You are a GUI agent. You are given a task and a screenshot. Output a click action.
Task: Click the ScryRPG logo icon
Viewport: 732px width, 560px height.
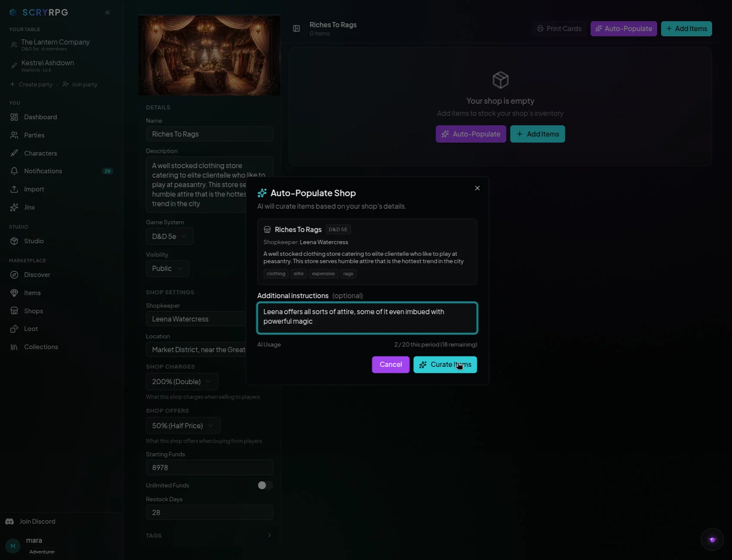pyautogui.click(x=13, y=13)
